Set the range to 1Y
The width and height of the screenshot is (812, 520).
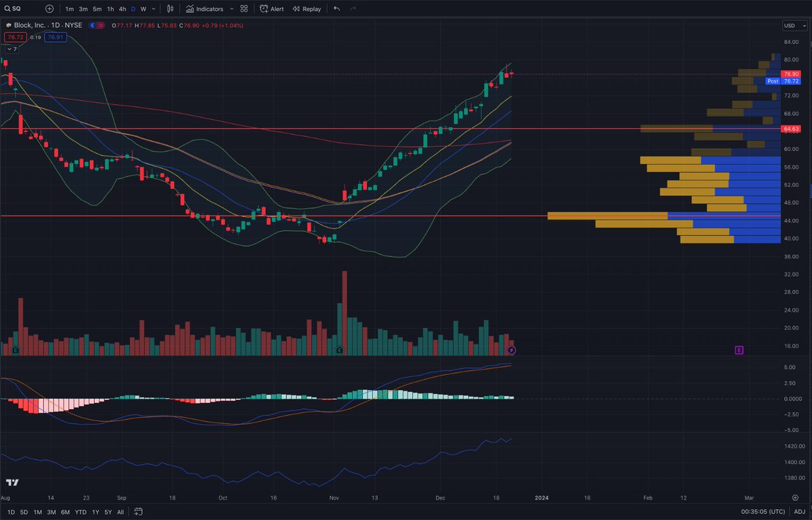(x=96, y=512)
